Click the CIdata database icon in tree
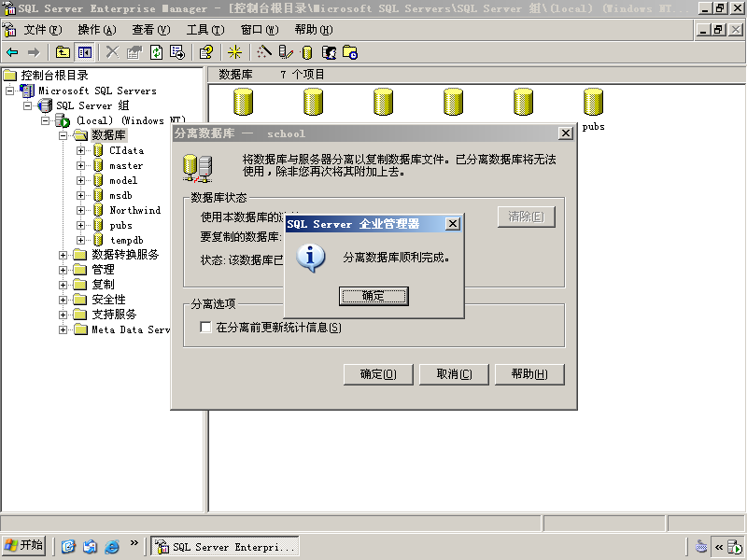 click(x=98, y=150)
